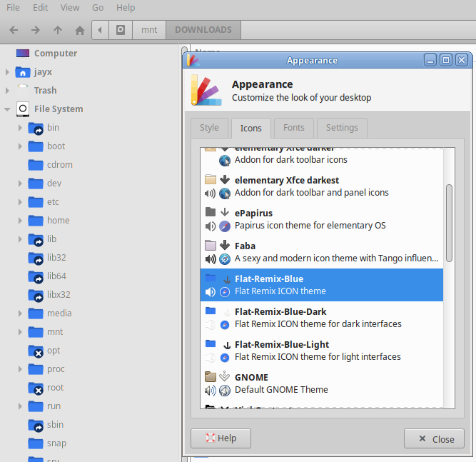The image size is (476, 462).
Task: Collapse the File System tree node
Action: 7,109
